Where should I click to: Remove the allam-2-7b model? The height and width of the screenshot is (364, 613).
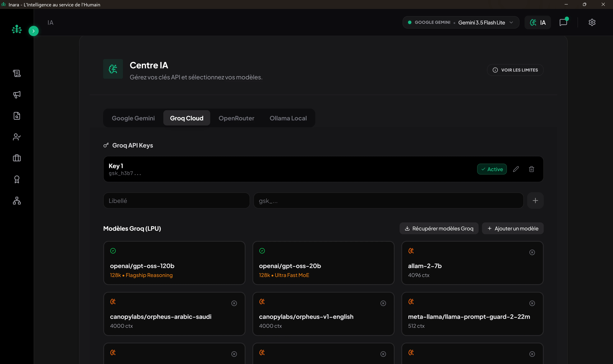coord(532,252)
